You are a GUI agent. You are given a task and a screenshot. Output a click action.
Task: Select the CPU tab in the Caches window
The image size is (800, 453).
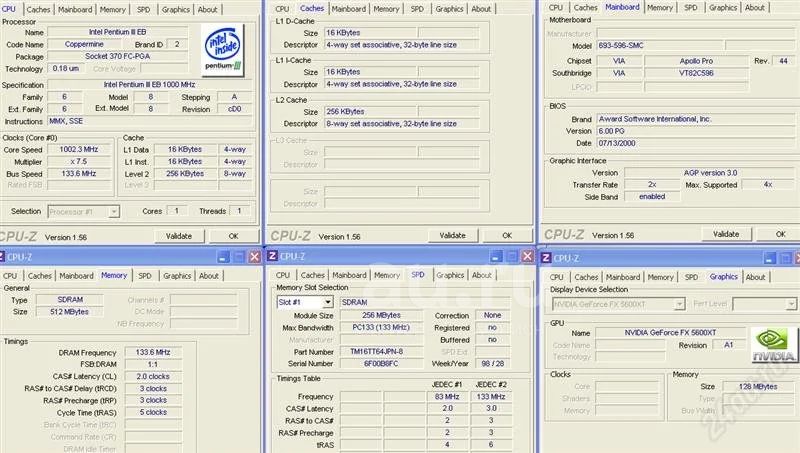pyautogui.click(x=282, y=9)
